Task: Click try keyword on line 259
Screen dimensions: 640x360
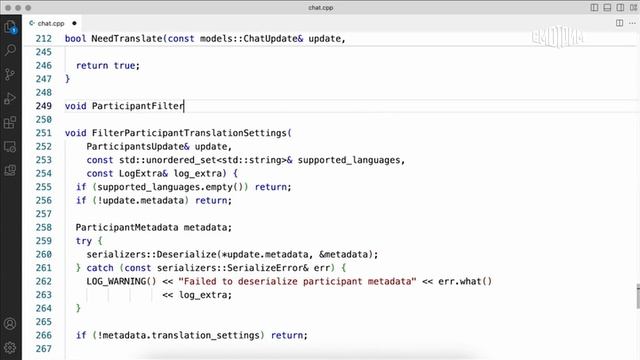Action: (84, 241)
